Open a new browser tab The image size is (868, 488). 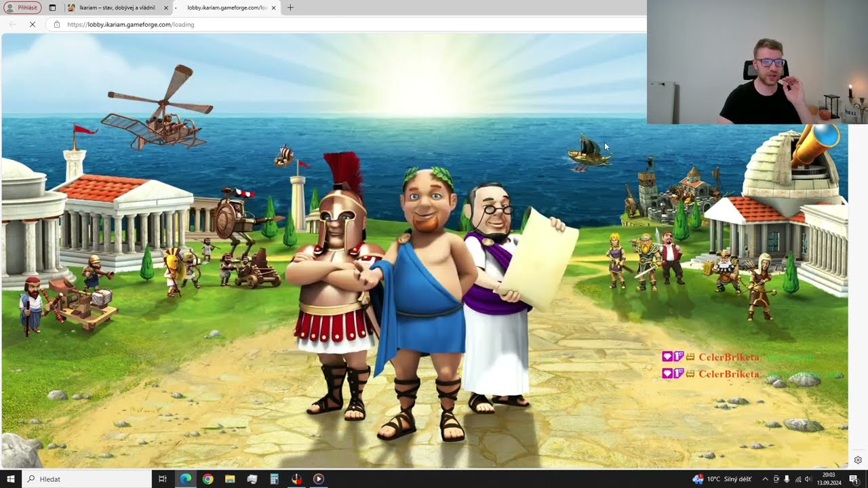(290, 7)
